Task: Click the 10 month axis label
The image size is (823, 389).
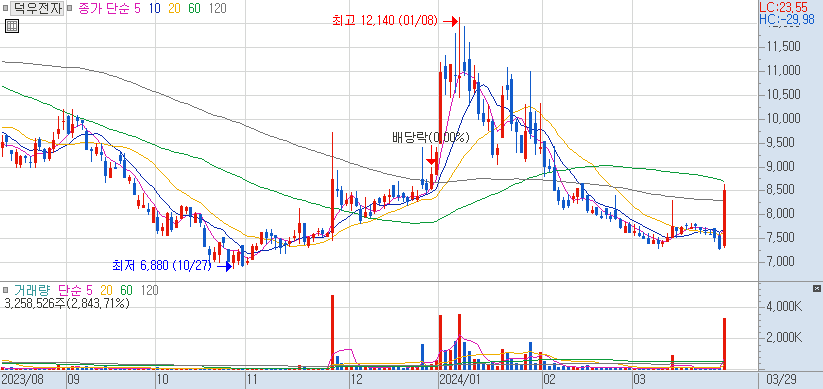Action: pyautogui.click(x=162, y=379)
